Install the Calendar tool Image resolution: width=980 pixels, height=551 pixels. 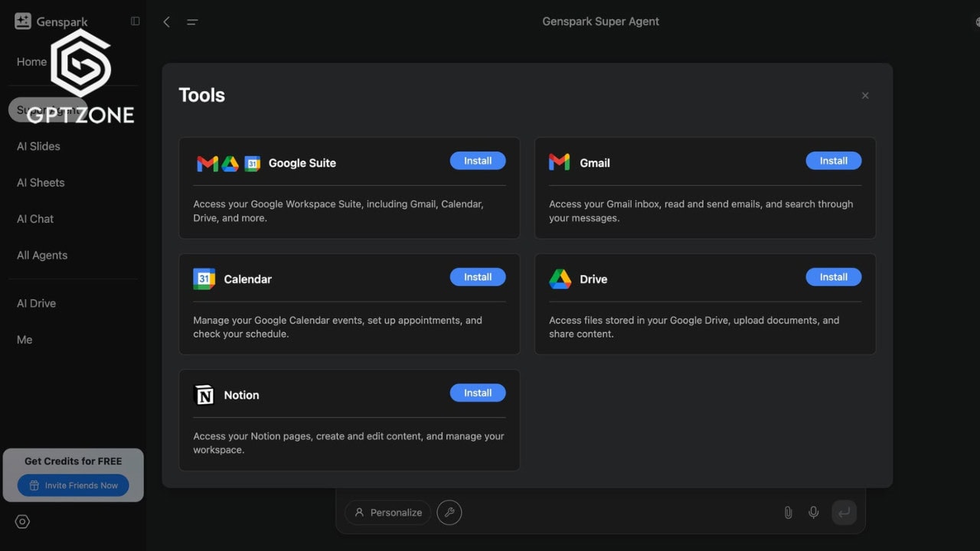point(478,277)
